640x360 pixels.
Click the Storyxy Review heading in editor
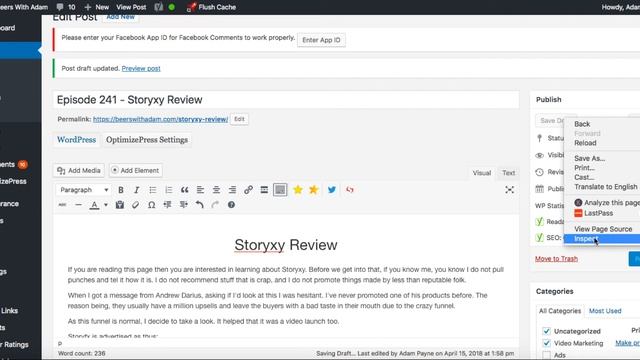(x=286, y=245)
